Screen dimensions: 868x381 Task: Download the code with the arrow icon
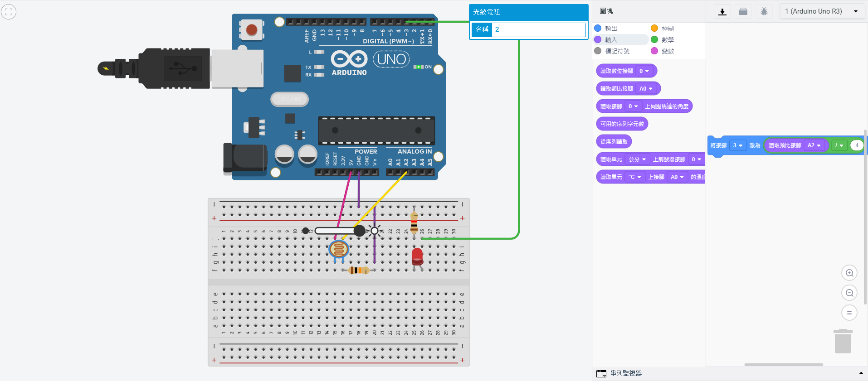coord(722,12)
